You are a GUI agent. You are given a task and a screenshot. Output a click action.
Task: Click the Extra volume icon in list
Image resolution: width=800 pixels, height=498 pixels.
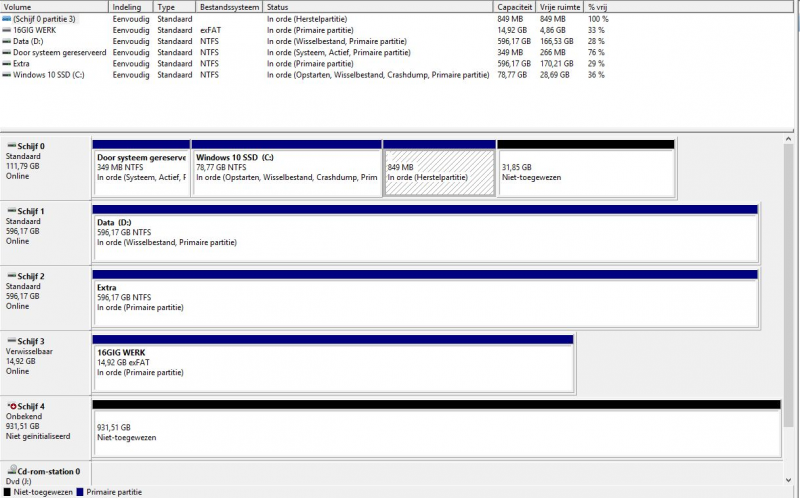coord(7,63)
